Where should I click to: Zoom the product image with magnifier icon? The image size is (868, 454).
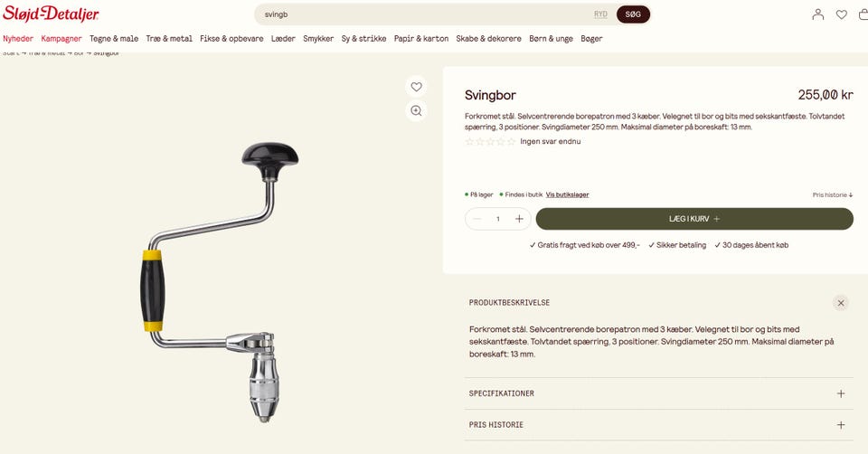point(416,110)
